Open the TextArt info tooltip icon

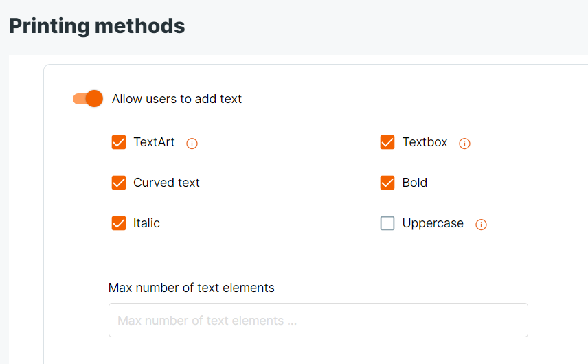click(x=192, y=144)
